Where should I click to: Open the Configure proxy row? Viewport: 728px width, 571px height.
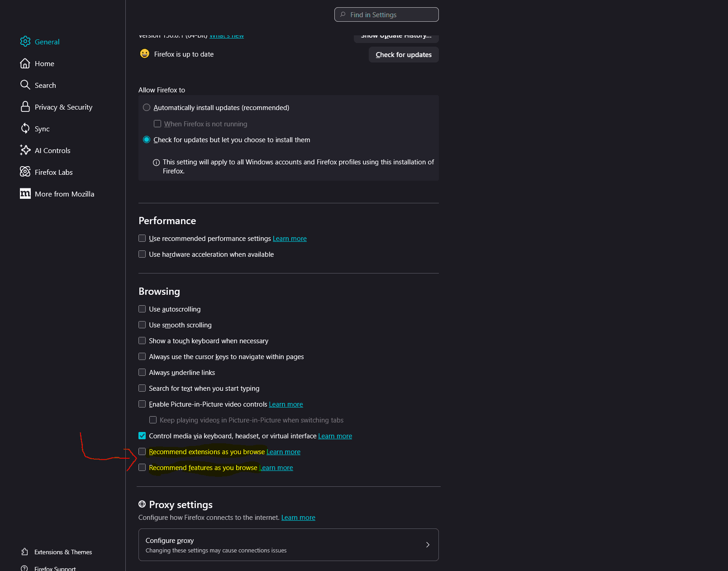pyautogui.click(x=289, y=545)
